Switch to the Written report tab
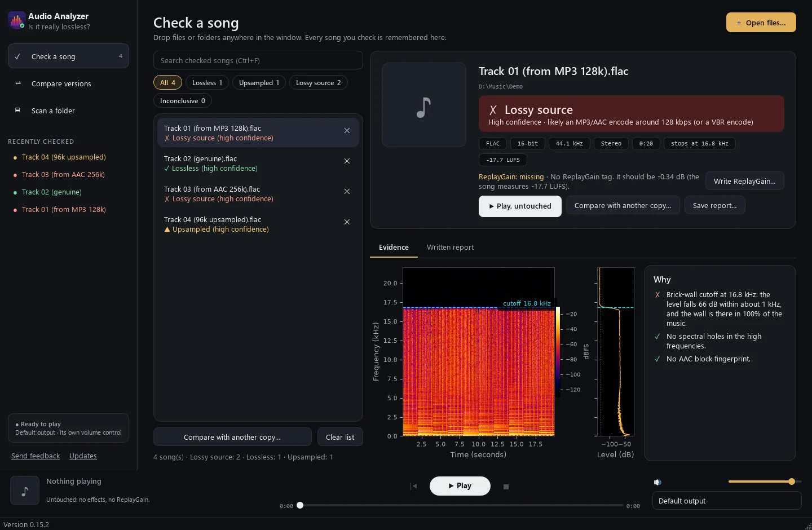The image size is (812, 530). (450, 248)
